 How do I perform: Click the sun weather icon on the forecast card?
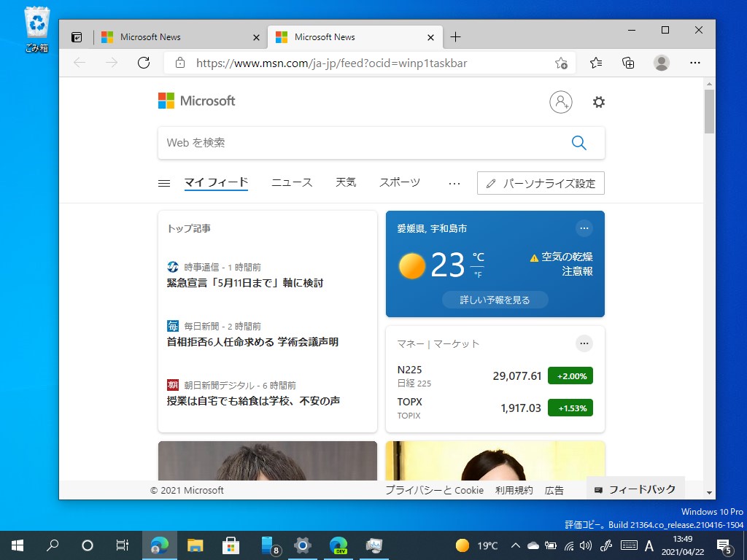(x=411, y=266)
